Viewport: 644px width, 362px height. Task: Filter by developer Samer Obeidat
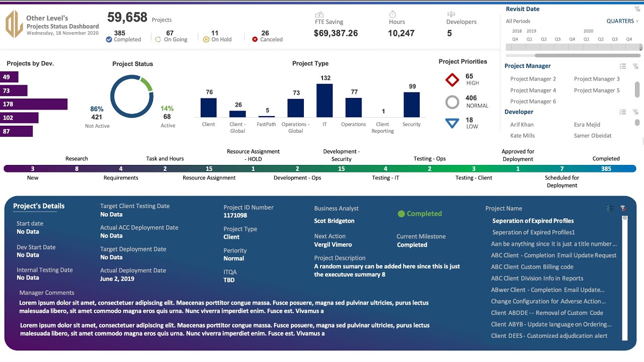[593, 136]
